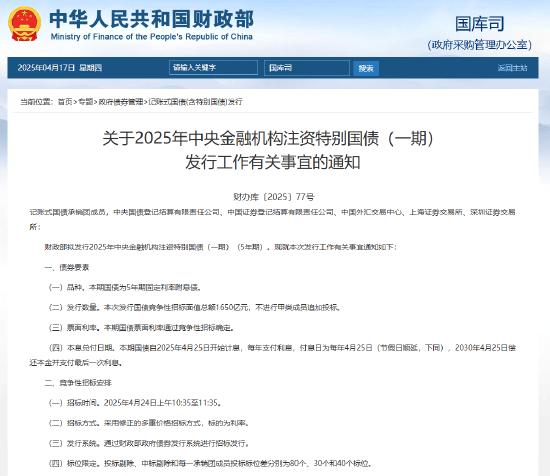The width and height of the screenshot is (550, 476).
Task: Open the 政府债券管理 breadcrumb link
Action: [x=121, y=102]
